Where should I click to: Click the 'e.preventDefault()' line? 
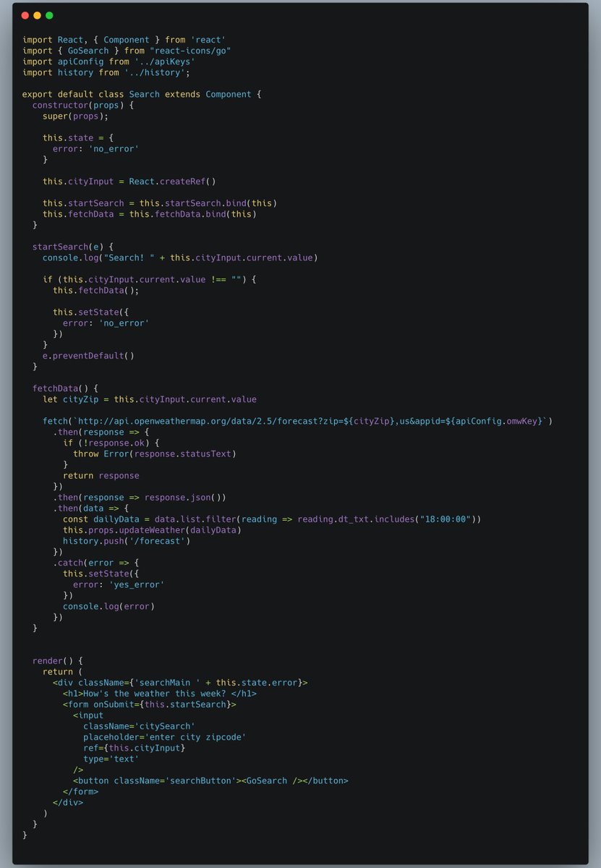(88, 356)
